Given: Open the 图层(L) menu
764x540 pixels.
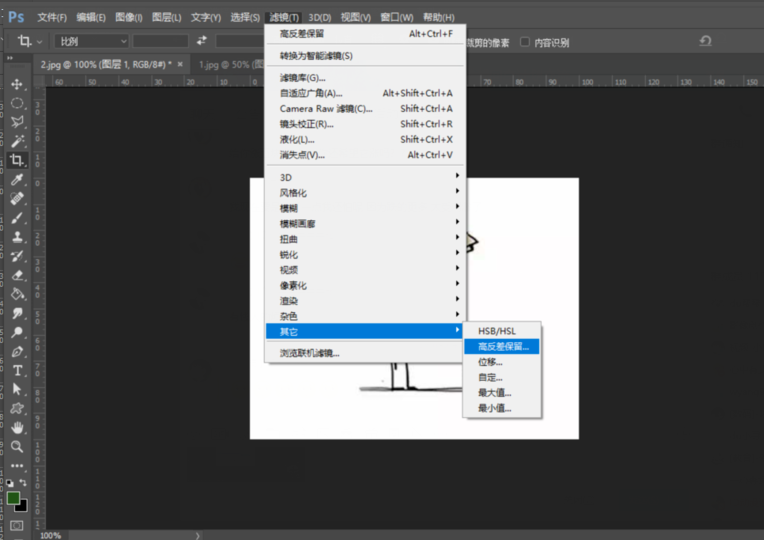Looking at the screenshot, I should (x=167, y=17).
